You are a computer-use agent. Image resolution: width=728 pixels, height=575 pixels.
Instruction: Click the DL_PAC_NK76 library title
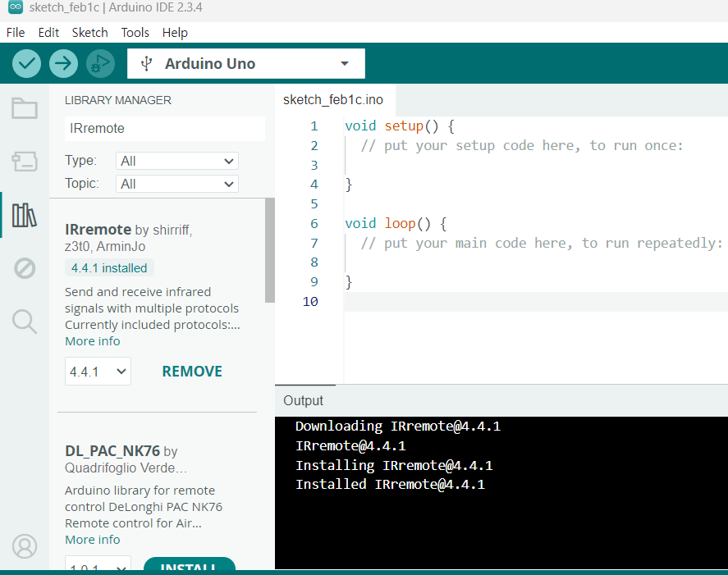coord(112,450)
